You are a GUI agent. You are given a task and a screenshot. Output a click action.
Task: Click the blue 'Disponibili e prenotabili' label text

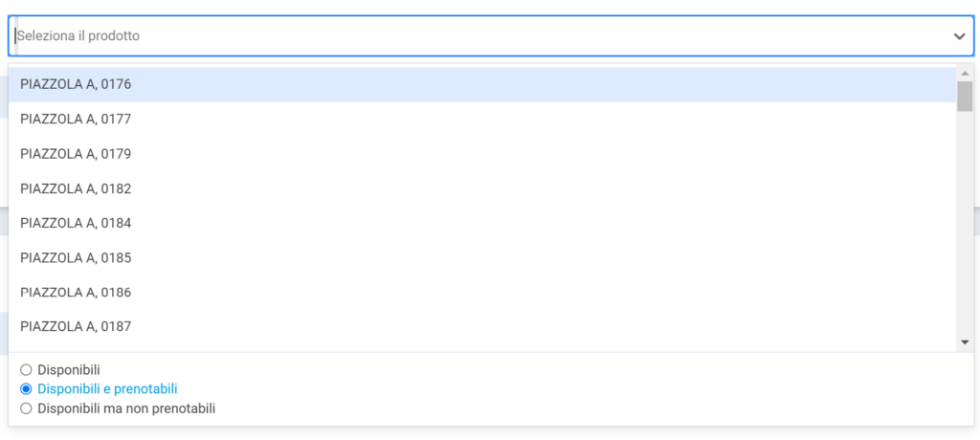coord(107,389)
